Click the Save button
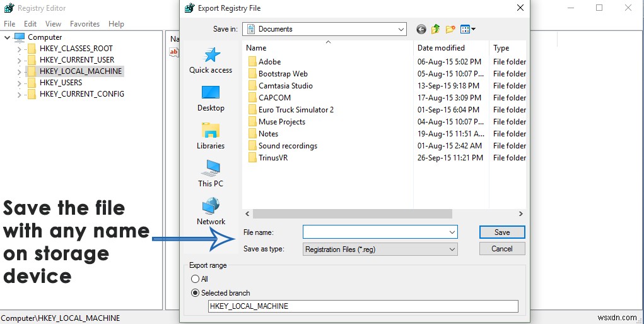 (x=502, y=232)
